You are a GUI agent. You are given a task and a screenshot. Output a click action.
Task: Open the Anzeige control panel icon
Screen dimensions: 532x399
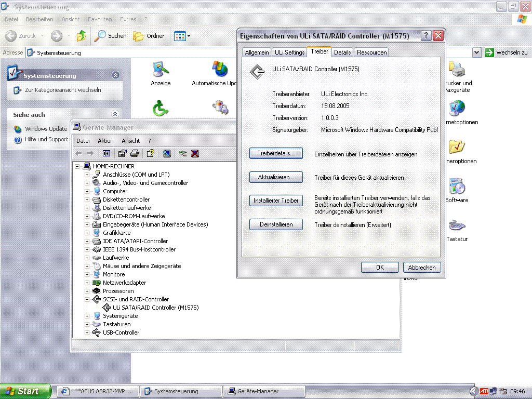161,74
